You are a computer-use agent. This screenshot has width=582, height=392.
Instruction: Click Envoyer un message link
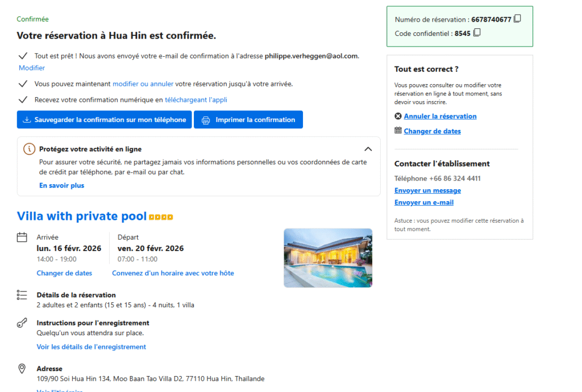click(x=427, y=191)
